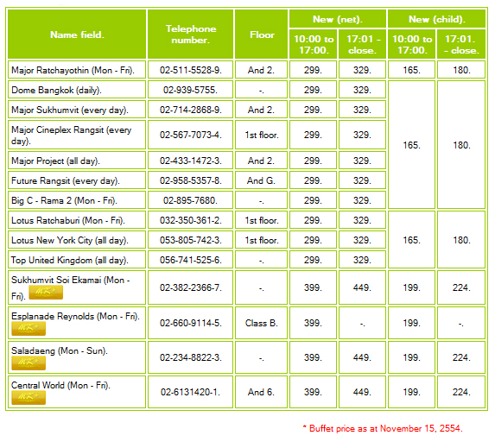The image size is (495, 448).
Task: Click '165.' child price in Major Ratchayothin row
Action: [x=412, y=70]
